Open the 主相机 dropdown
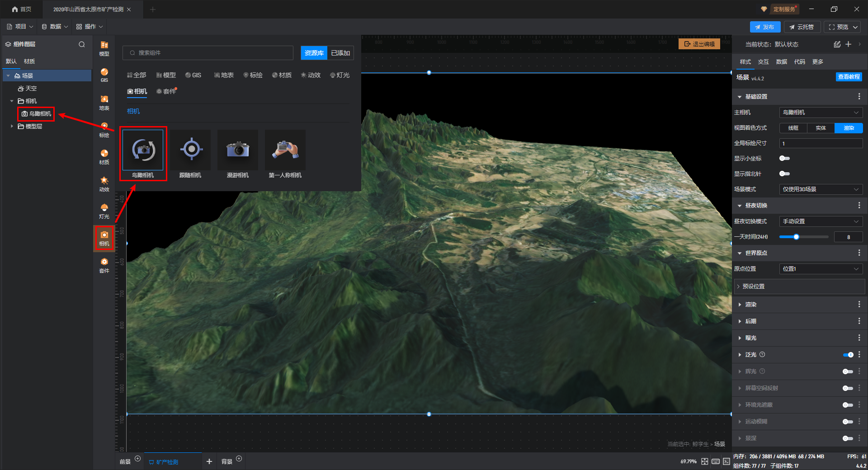 tap(821, 113)
